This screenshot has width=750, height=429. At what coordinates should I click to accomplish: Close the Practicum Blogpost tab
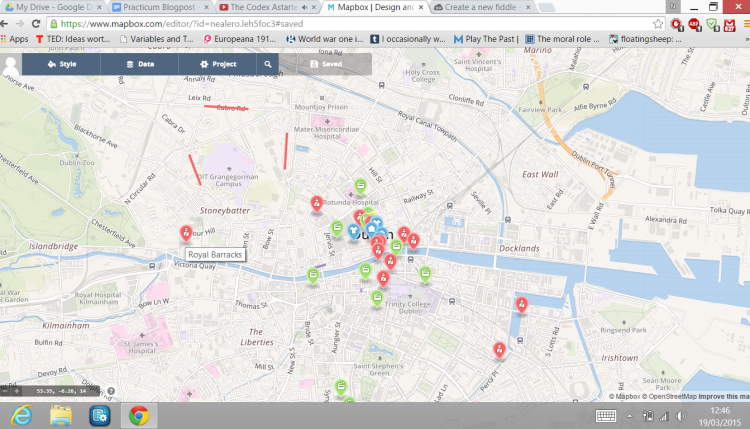pos(206,7)
